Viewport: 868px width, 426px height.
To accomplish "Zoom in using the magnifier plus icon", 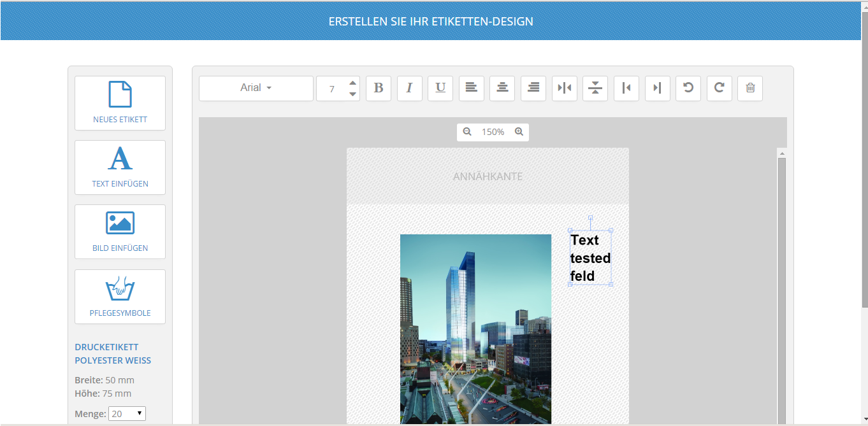I will (519, 132).
